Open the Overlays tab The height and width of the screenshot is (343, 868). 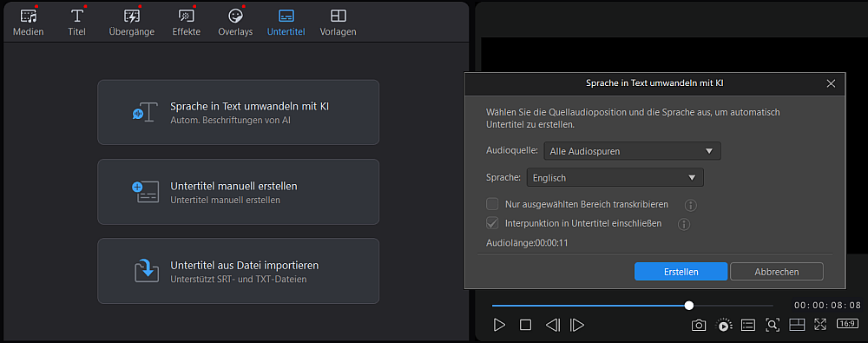pos(235,23)
